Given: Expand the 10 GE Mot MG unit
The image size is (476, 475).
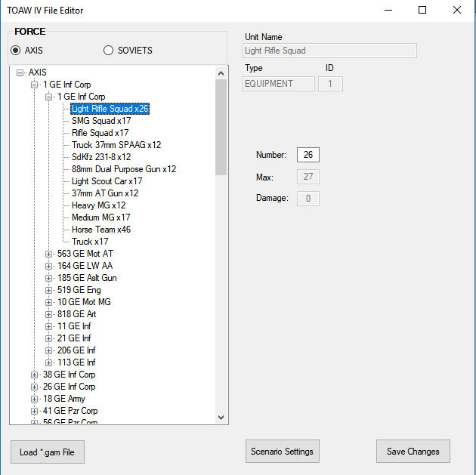Looking at the screenshot, I should click(x=48, y=302).
